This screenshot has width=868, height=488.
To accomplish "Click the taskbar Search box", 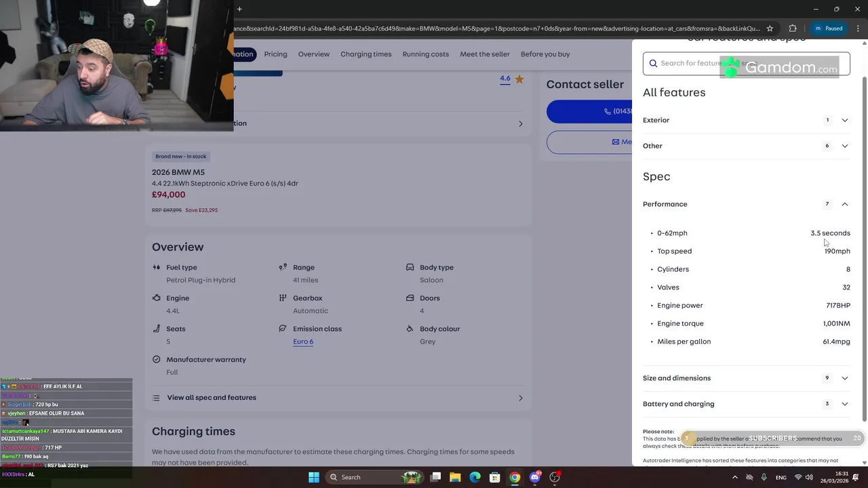I will pyautogui.click(x=373, y=477).
